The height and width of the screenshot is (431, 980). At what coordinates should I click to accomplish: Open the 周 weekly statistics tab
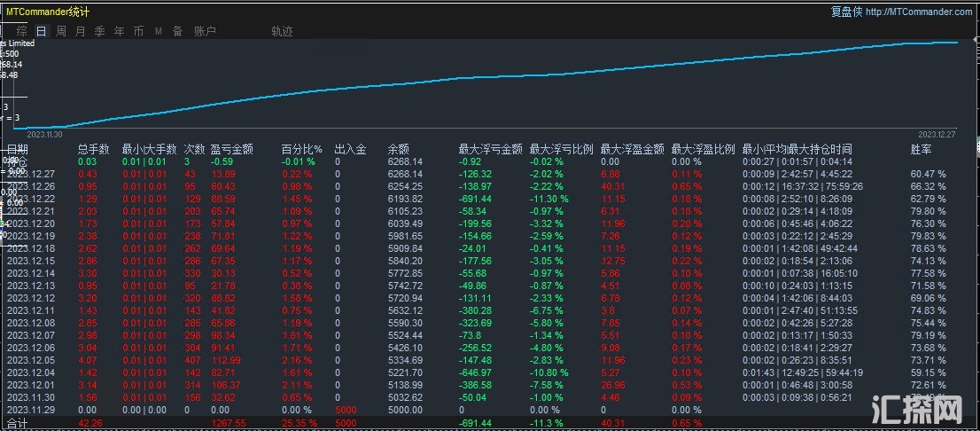[x=61, y=31]
